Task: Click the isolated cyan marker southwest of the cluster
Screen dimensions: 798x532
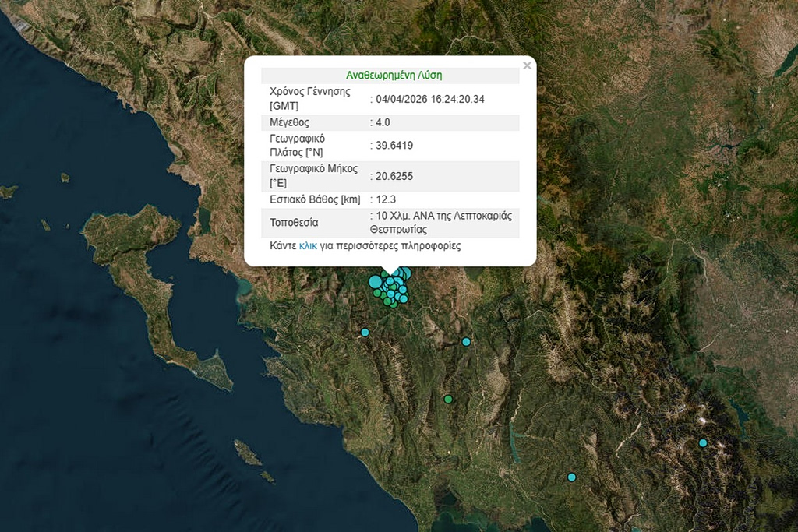Action: [x=365, y=333]
